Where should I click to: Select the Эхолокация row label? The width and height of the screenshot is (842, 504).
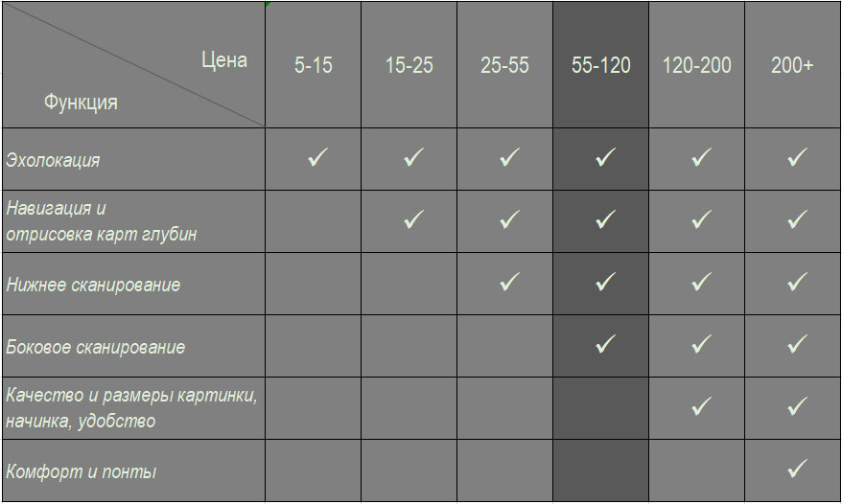[53, 160]
